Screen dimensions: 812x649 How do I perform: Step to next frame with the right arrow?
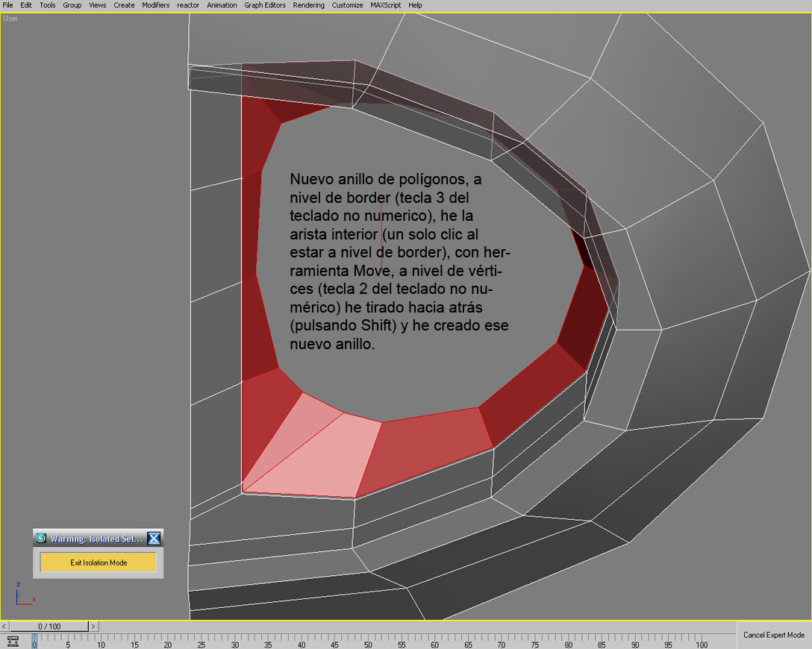pos(93,626)
